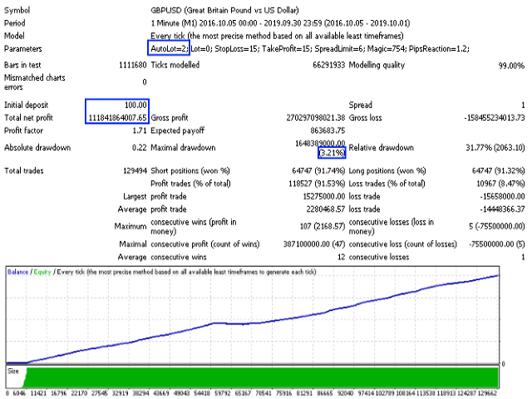
Task: Click the 129662 trade-count axis label
Action: point(487,393)
